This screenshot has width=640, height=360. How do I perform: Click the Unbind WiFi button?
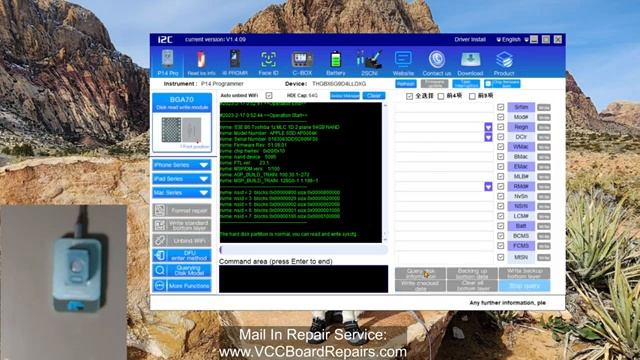point(182,240)
